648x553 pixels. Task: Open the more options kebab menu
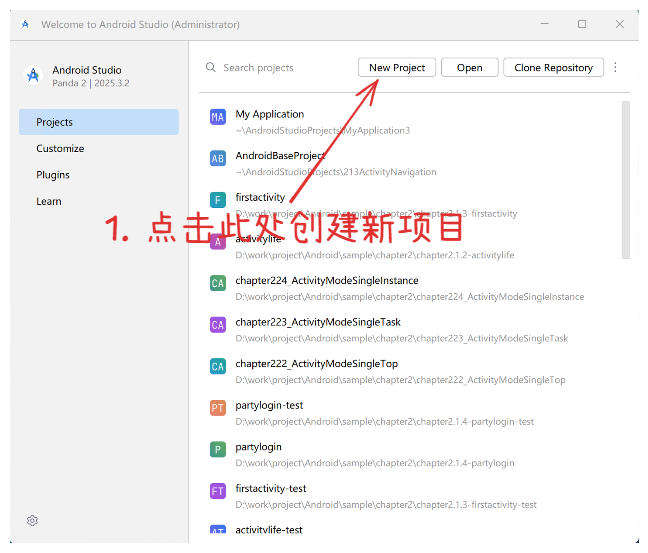pyautogui.click(x=615, y=67)
